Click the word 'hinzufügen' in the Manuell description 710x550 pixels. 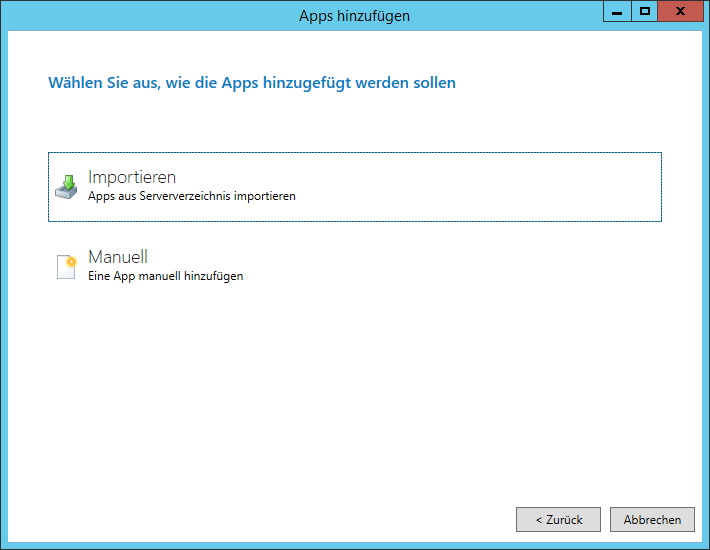click(x=215, y=276)
